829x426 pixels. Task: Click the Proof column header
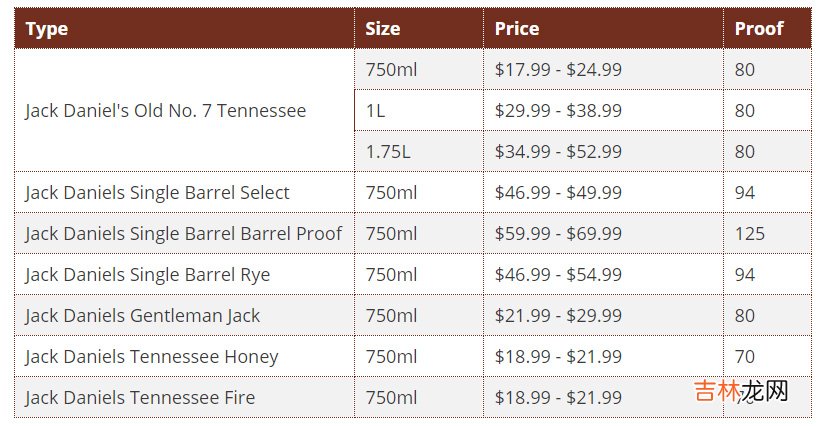(x=759, y=29)
